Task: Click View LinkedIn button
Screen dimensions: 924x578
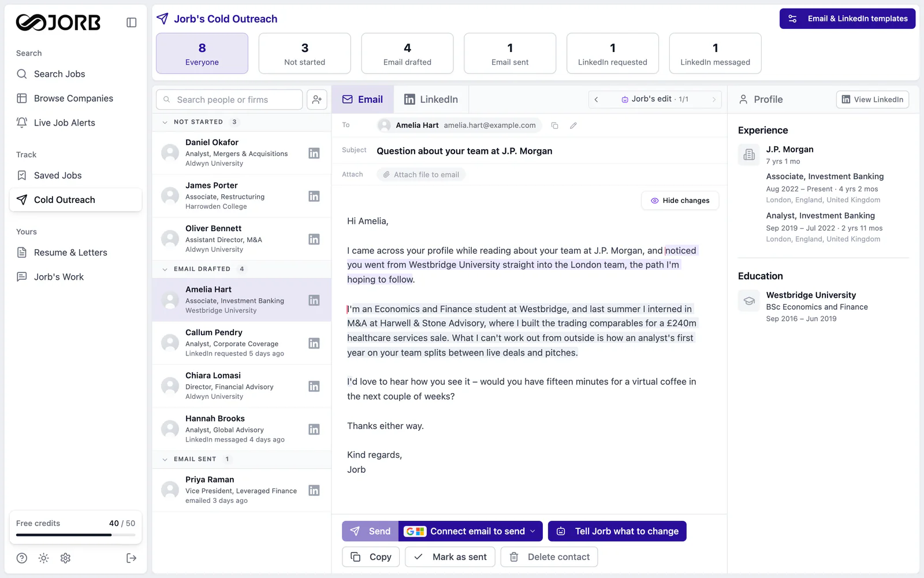Action: click(873, 99)
